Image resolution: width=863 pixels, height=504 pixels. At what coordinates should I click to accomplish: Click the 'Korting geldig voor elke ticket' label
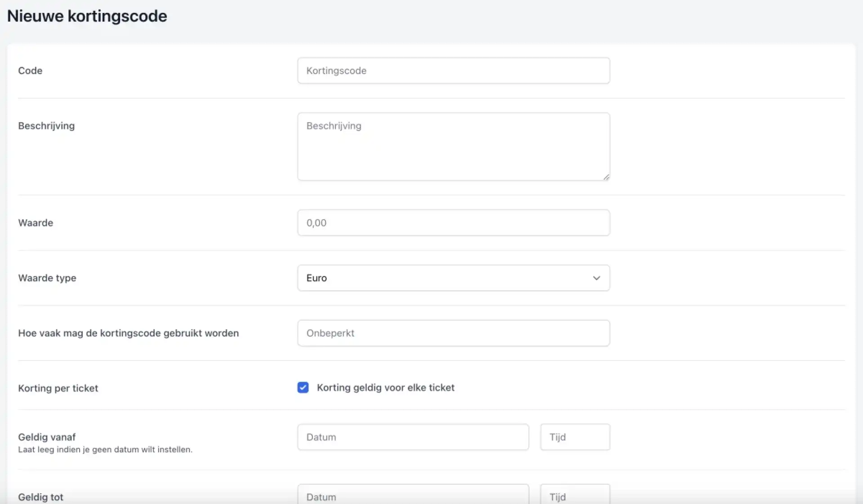point(385,388)
